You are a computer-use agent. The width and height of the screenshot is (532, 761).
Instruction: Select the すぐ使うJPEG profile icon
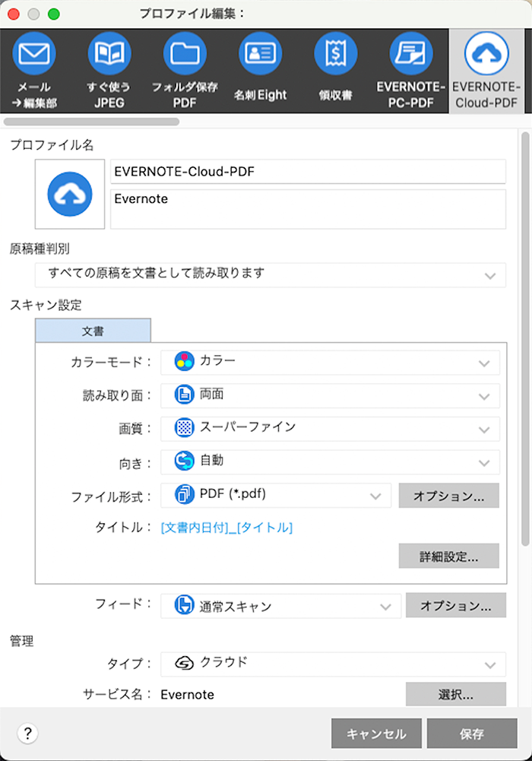109,53
